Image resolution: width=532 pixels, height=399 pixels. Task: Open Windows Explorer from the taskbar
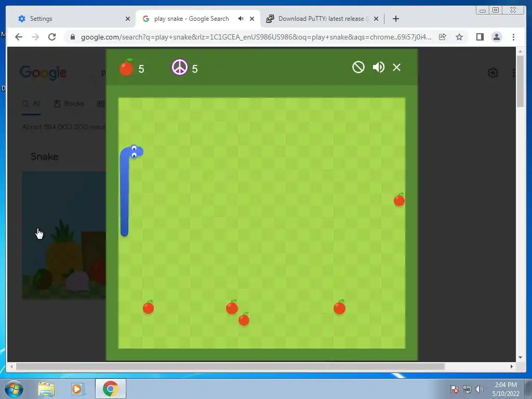46,389
